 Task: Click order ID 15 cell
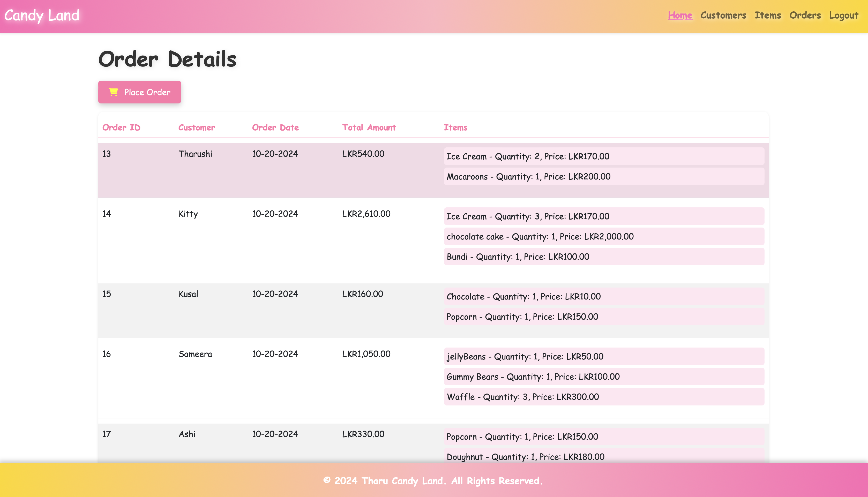point(107,294)
